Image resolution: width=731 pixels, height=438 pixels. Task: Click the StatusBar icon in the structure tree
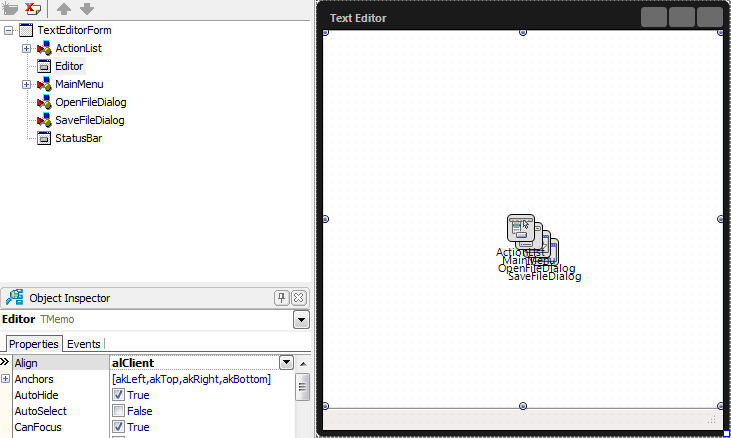[x=44, y=138]
